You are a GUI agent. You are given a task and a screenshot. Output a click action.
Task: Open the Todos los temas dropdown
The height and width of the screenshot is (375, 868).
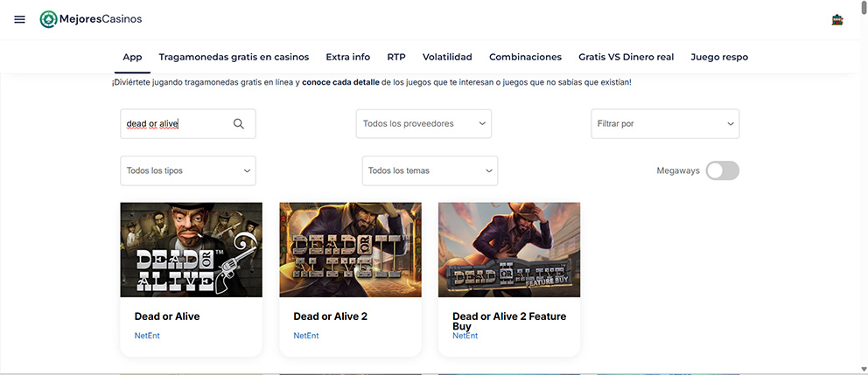pyautogui.click(x=430, y=170)
